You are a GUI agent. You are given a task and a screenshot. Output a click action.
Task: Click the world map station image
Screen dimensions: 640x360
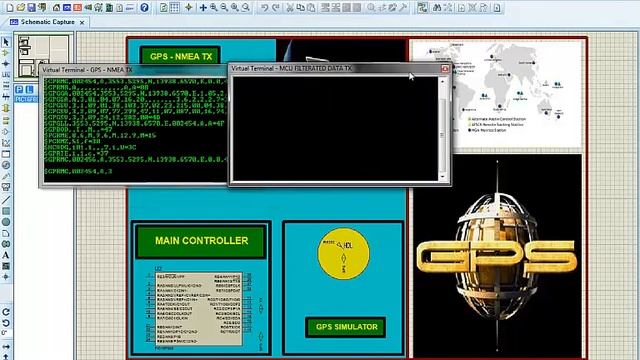496,94
